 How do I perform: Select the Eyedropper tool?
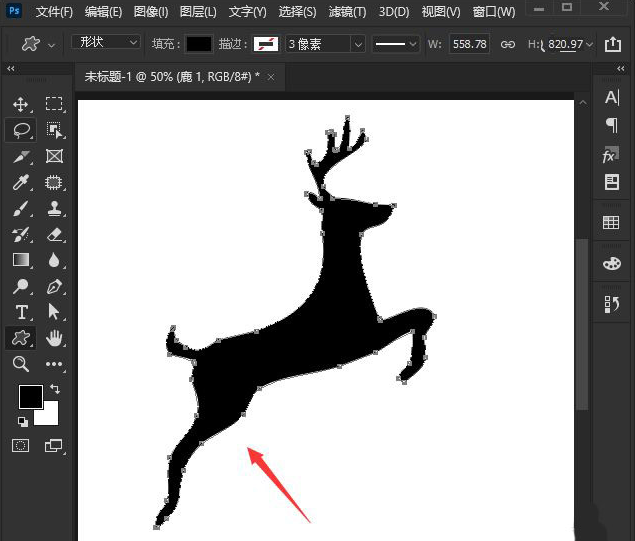(21, 183)
